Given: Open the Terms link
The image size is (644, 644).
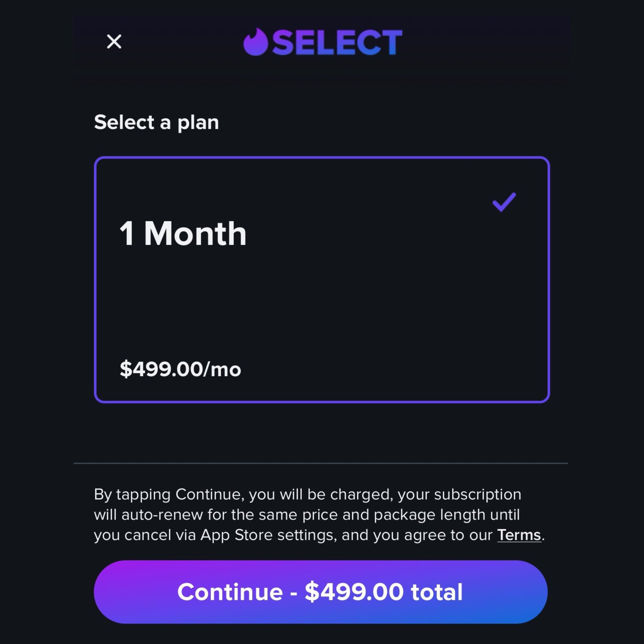Looking at the screenshot, I should pos(519,535).
